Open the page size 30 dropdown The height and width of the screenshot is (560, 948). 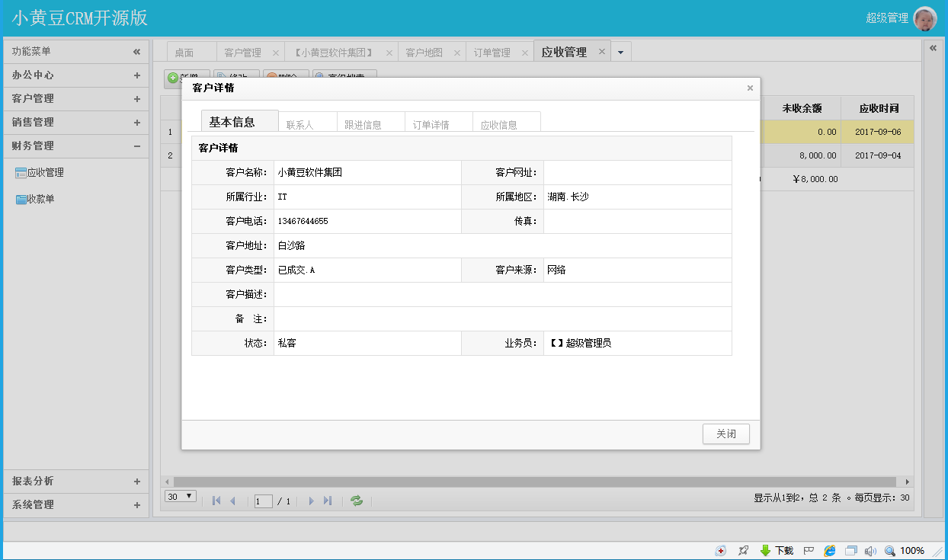click(181, 496)
